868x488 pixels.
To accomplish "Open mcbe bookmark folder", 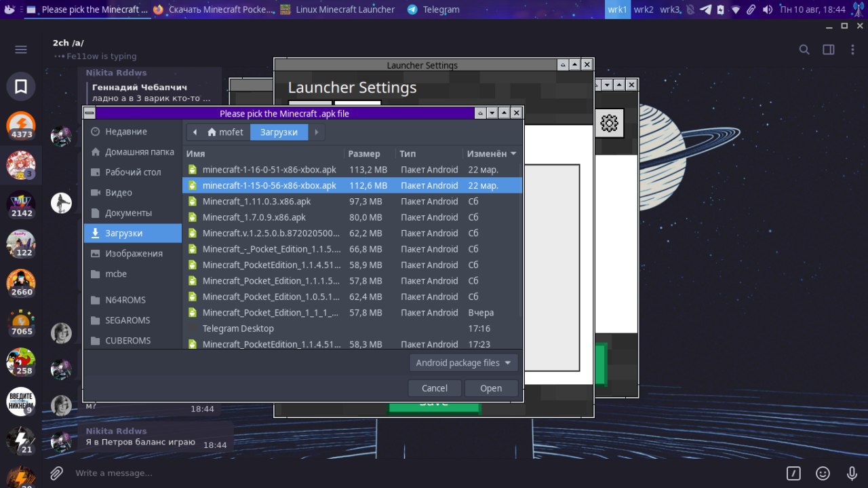I will (132, 274).
